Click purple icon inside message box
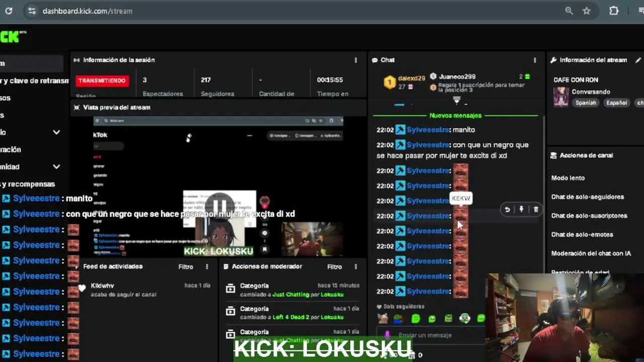 pyautogui.click(x=387, y=335)
